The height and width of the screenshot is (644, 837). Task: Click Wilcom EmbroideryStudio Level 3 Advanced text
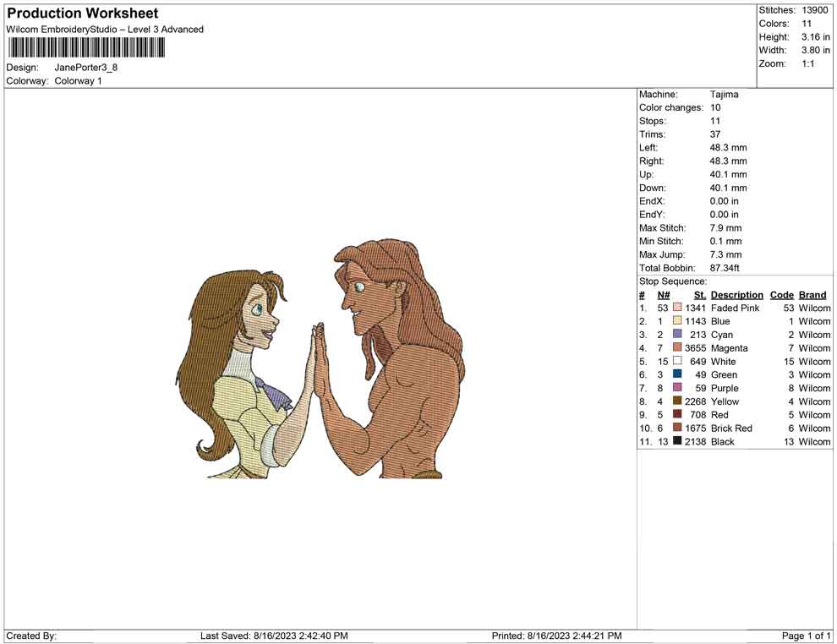click(x=105, y=30)
